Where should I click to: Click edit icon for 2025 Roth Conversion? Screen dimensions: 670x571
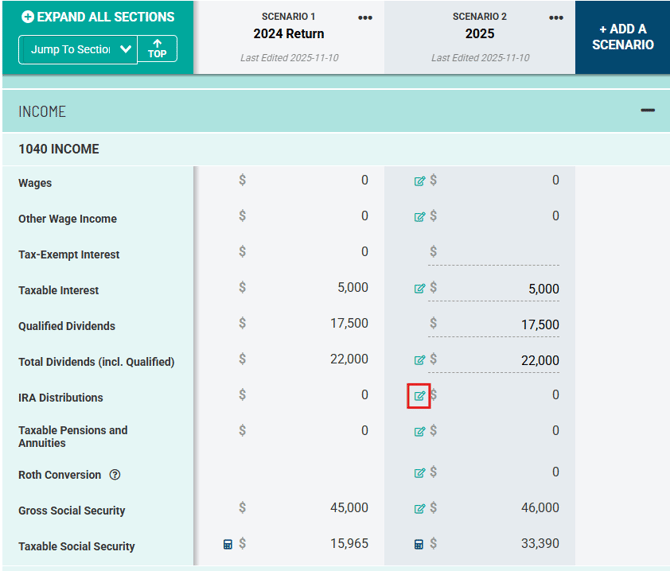(420, 473)
